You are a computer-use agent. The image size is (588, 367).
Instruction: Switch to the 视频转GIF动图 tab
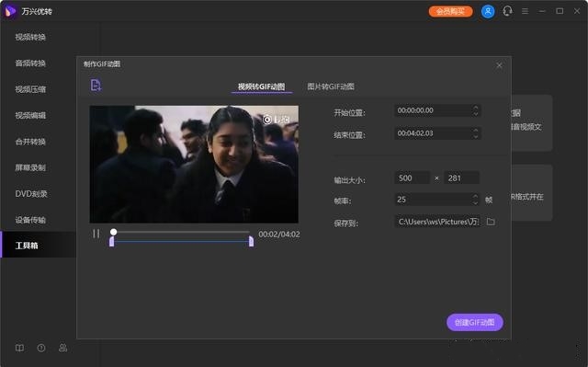click(x=261, y=86)
